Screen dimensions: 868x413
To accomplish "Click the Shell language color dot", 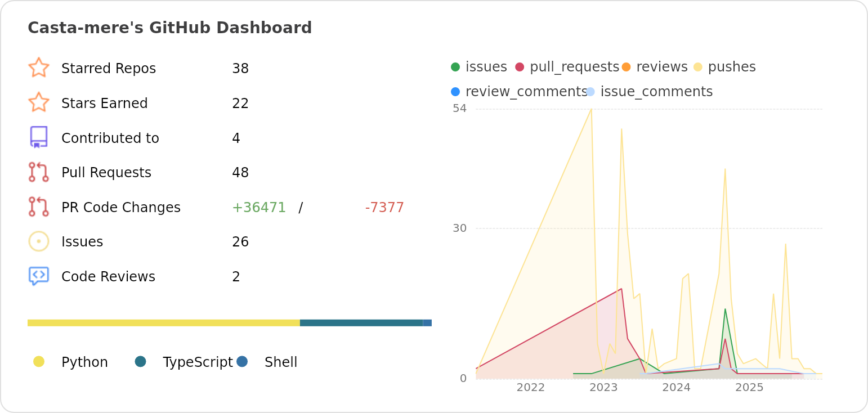I will 242,362.
